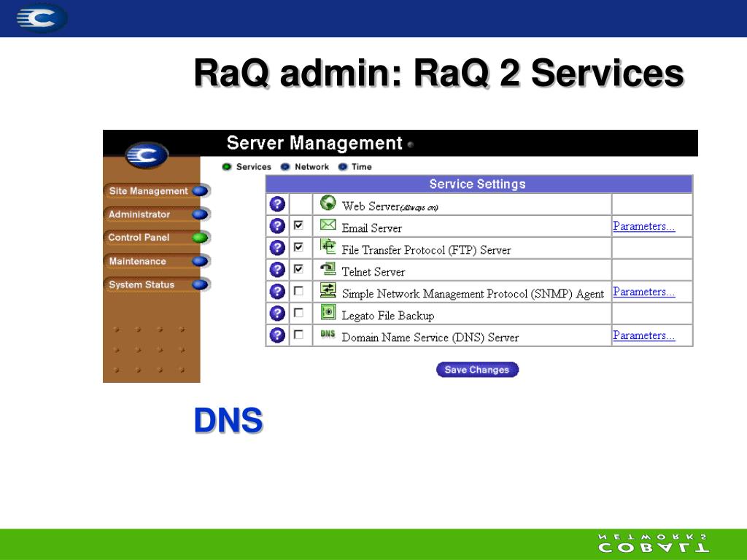Switch to the Services tab
The image size is (747, 560).
pyautogui.click(x=247, y=167)
